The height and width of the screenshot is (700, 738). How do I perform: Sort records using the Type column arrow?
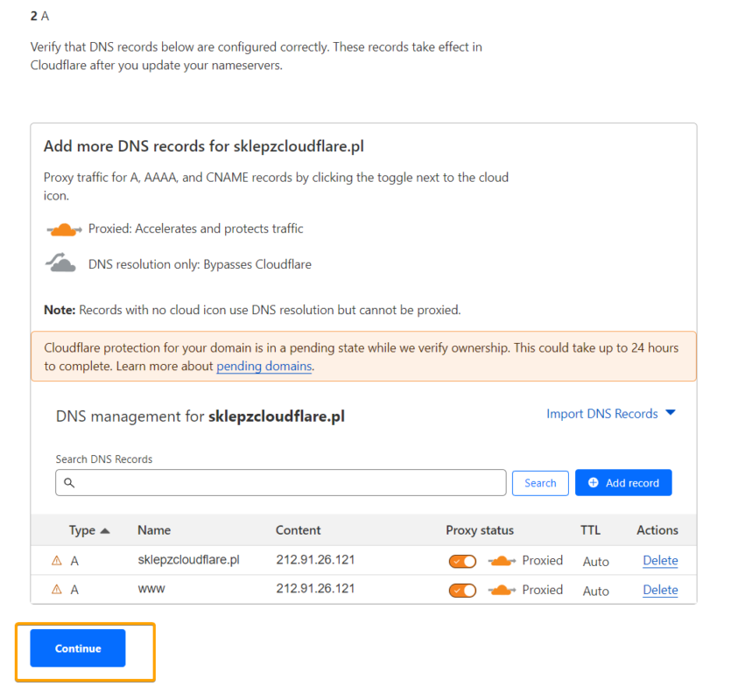(105, 530)
